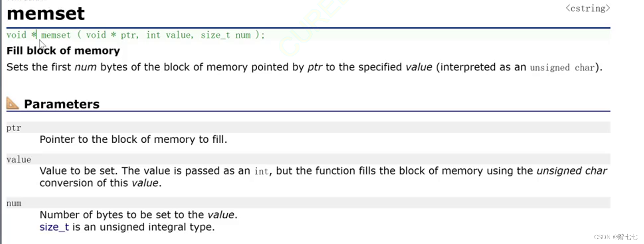
Task: Click the Parameters section heading
Action: click(62, 104)
